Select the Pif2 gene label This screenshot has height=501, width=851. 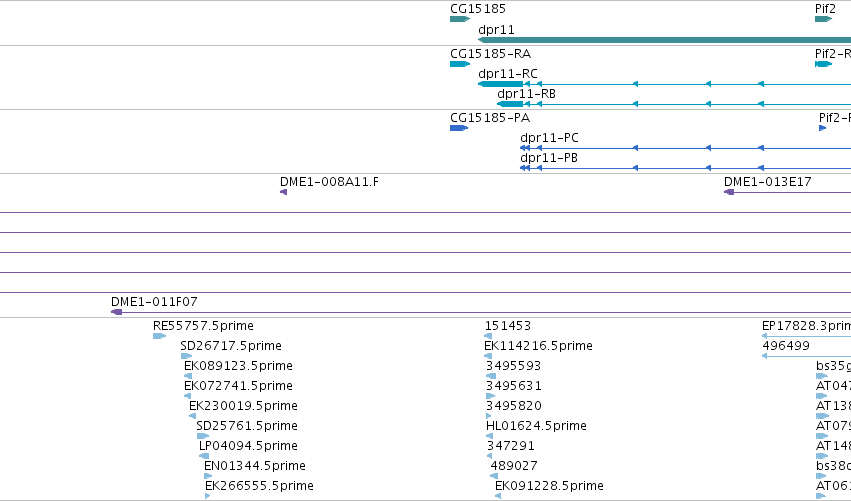pyautogui.click(x=825, y=9)
